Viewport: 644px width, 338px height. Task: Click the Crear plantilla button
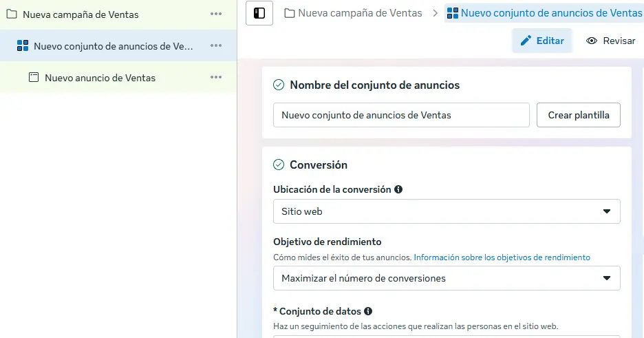tap(578, 115)
